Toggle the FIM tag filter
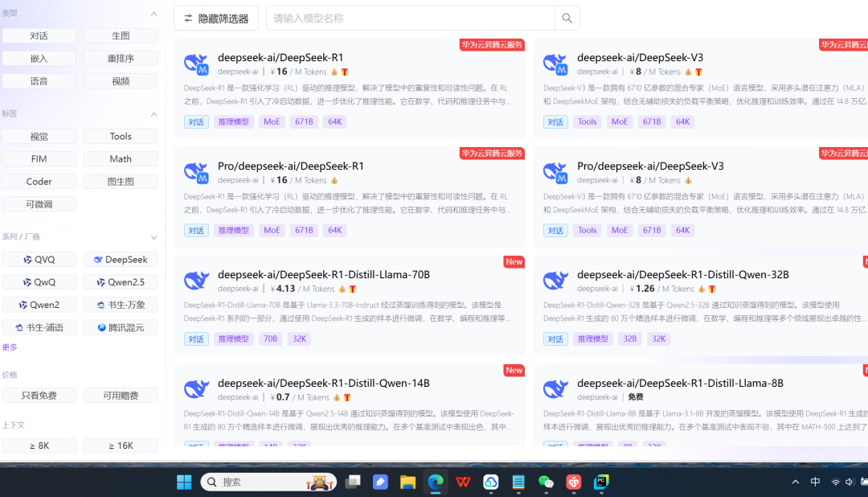 [x=39, y=159]
